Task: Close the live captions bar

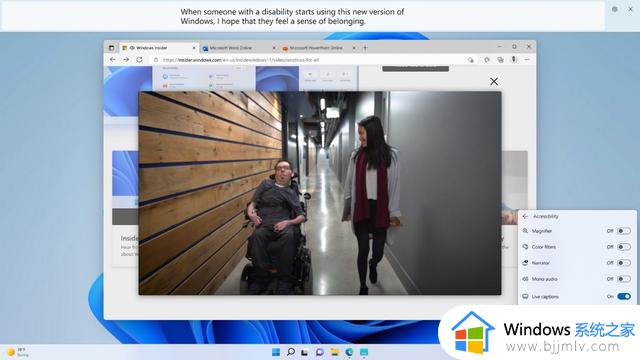Action: click(630, 9)
